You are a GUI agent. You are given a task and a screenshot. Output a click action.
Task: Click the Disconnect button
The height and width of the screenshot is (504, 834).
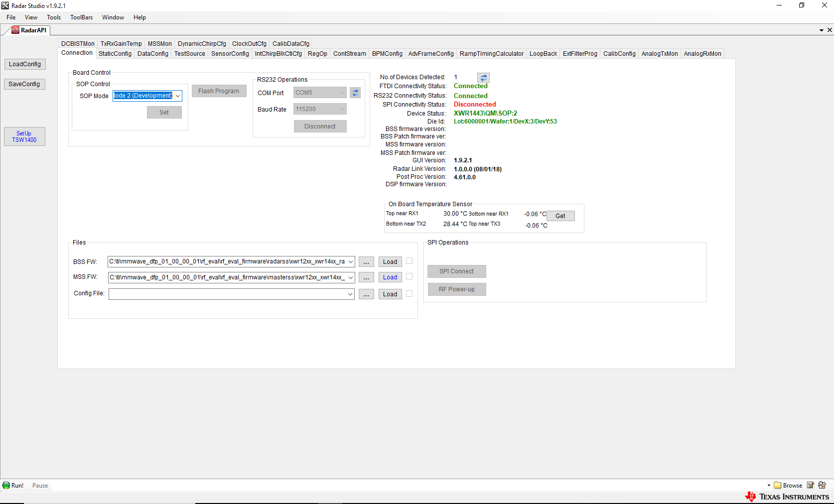pyautogui.click(x=320, y=126)
